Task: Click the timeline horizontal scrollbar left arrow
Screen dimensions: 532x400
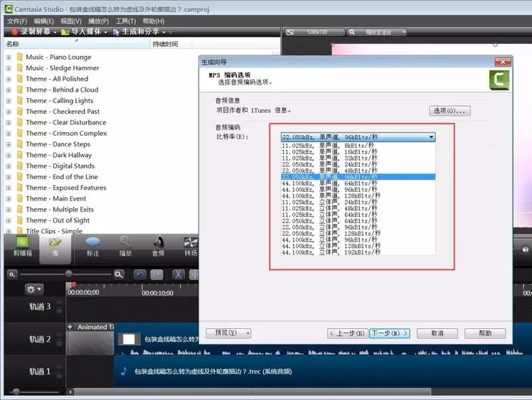Action: point(70,392)
